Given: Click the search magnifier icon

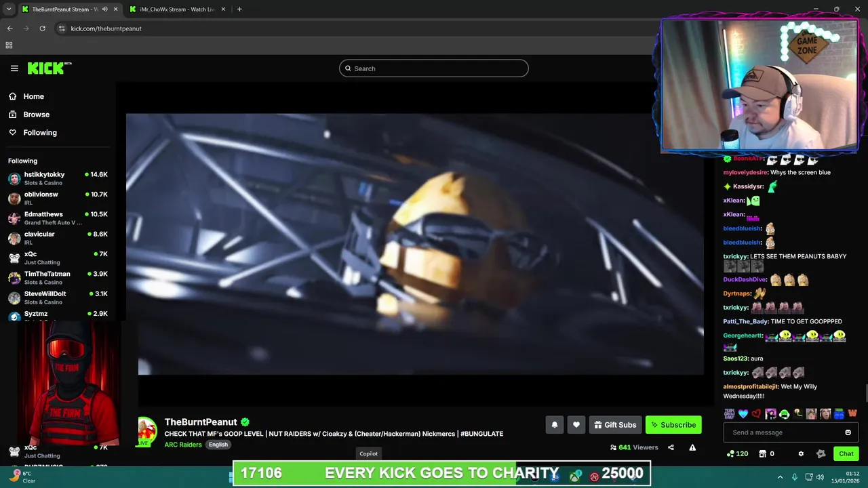Looking at the screenshot, I should pos(348,68).
